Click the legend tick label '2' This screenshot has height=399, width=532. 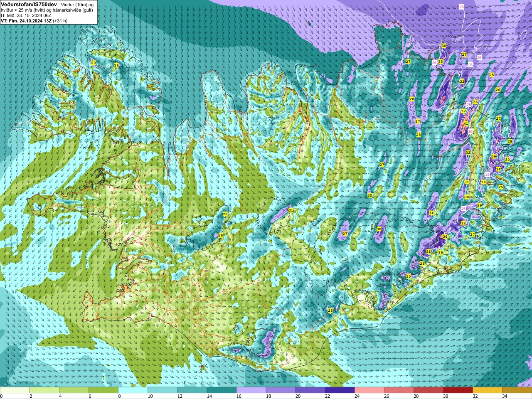(31, 396)
